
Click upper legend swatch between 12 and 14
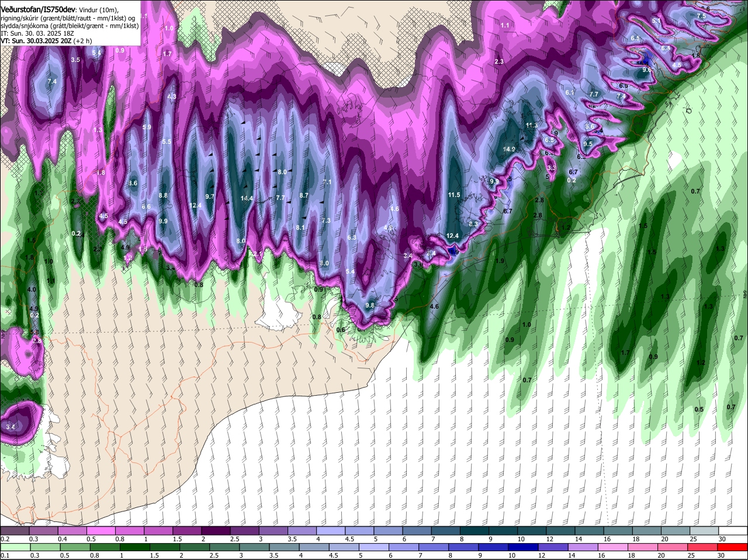coord(561,530)
